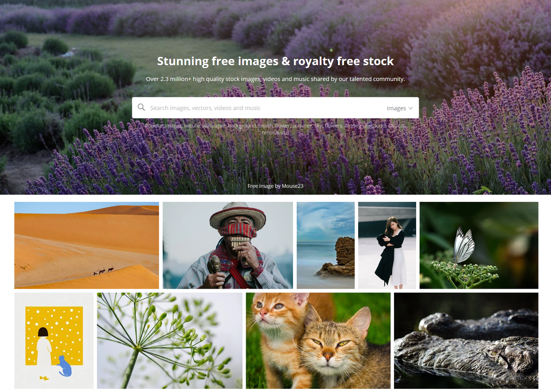Screen dimensions: 551x392
Task: Open the 'background' popular tag link
Action: coord(242,125)
